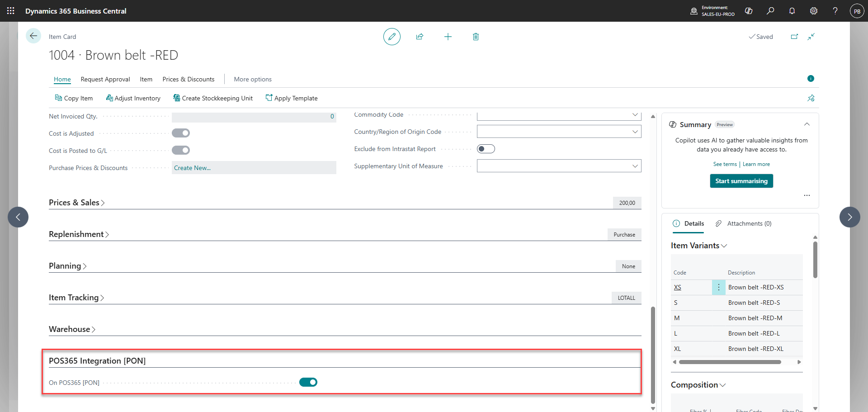
Task: Open the notifications bell
Action: [792, 11]
